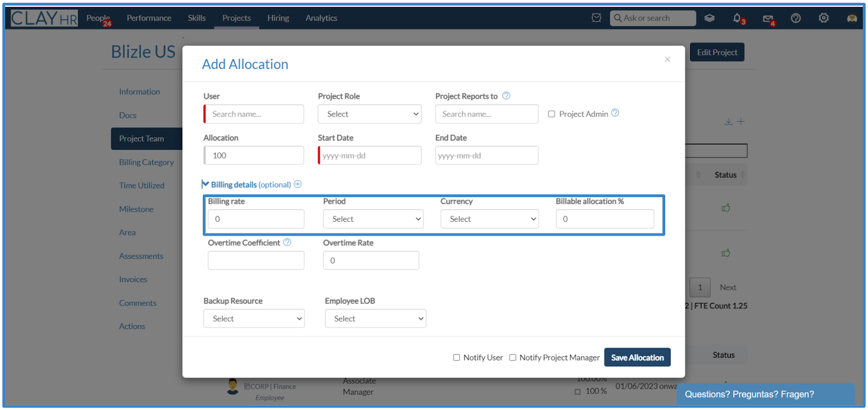Click the Billing rate field
868x410 pixels.
point(256,219)
